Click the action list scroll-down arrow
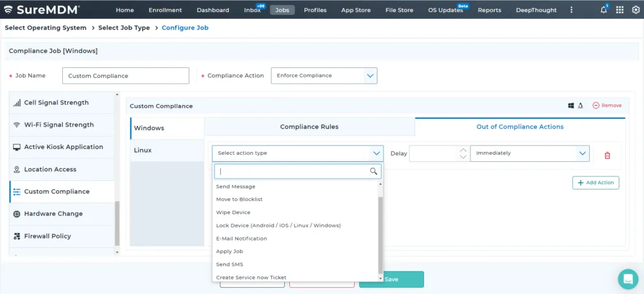This screenshot has width=644, height=294. 380,278
